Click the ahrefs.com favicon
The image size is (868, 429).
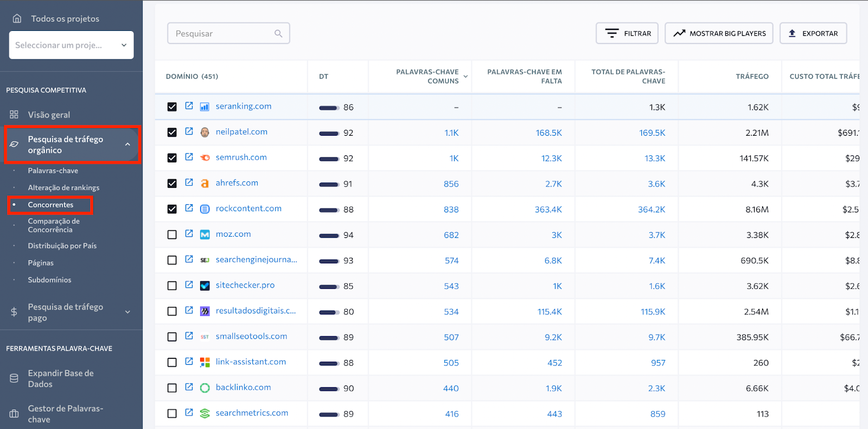coord(205,184)
